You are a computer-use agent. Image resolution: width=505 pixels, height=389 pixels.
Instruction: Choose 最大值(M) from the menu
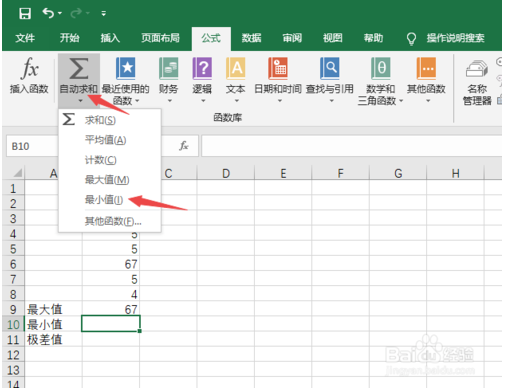coord(110,180)
